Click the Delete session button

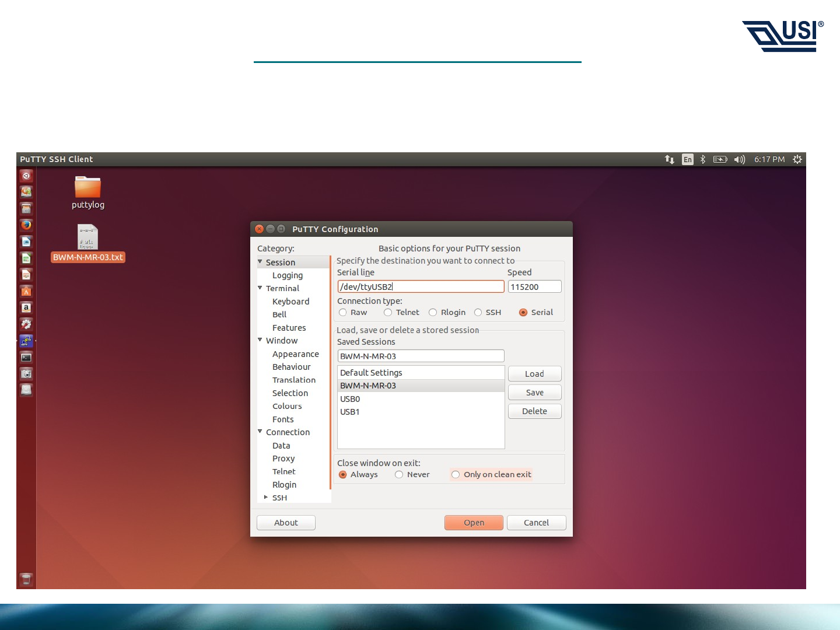(x=534, y=411)
